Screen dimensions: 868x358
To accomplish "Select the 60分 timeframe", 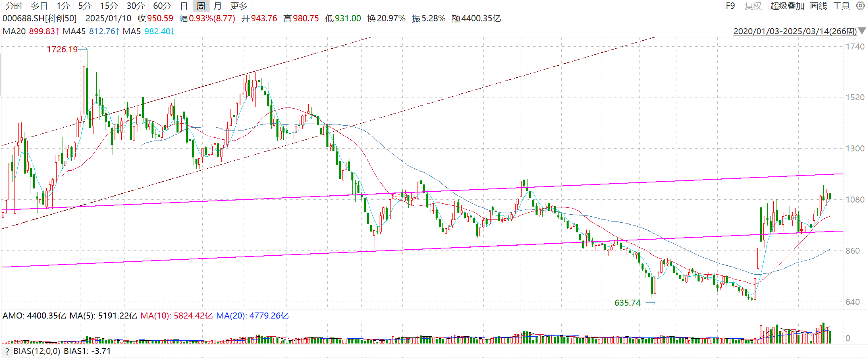I will (x=162, y=6).
